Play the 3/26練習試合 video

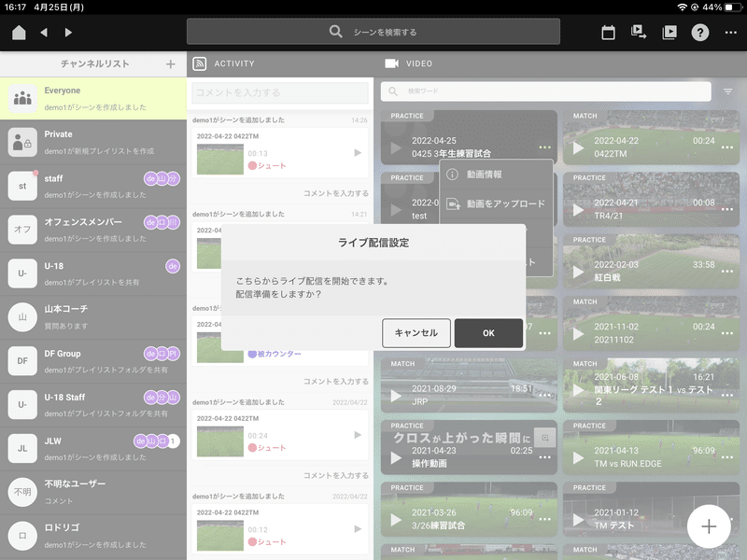point(396,520)
